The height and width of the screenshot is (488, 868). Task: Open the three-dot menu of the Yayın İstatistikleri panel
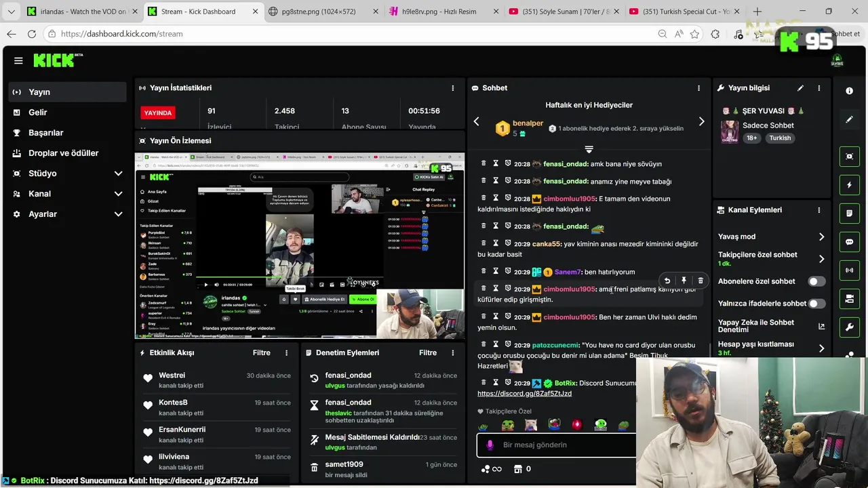[453, 88]
